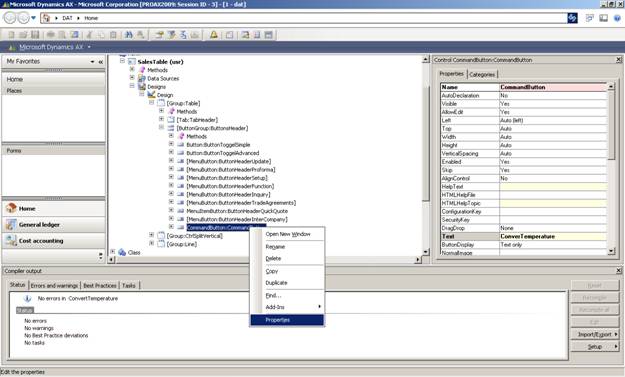Screen dimensions: 625x377
Task: Expand the Class node in the tree
Action: tap(112, 251)
